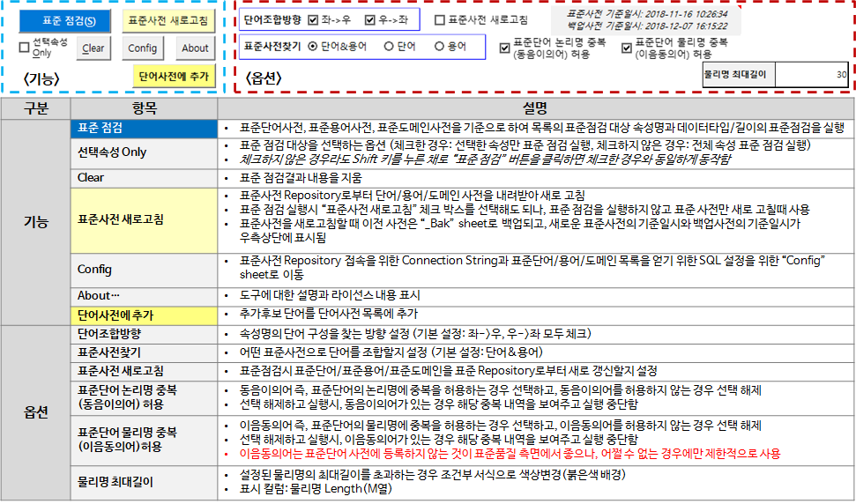Image resolution: width=856 pixels, height=504 pixels.
Task: Click the 〈옵션〉 section label
Action: coord(263,78)
